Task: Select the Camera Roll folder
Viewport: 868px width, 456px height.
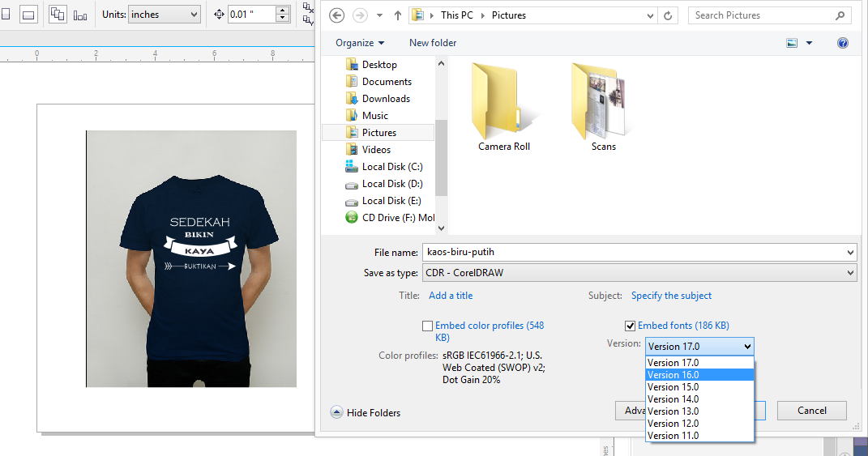Action: point(504,107)
